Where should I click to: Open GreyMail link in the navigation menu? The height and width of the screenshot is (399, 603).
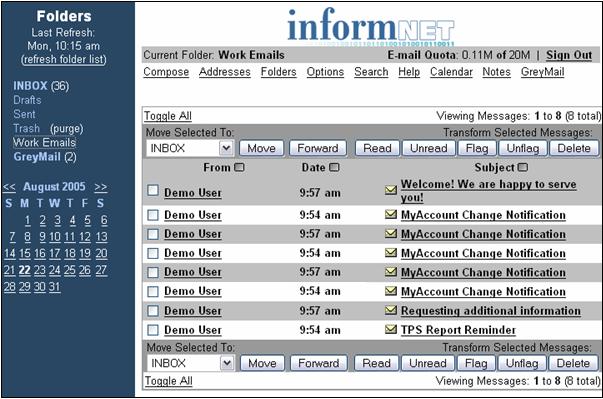(x=542, y=72)
